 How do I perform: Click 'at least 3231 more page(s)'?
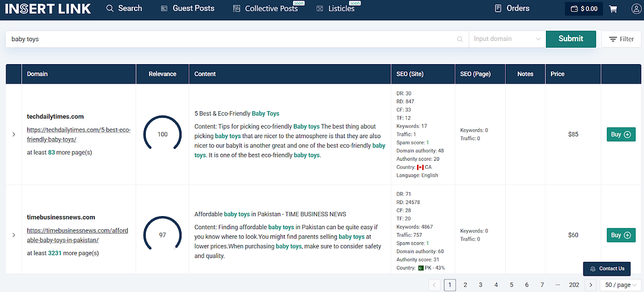[63, 253]
